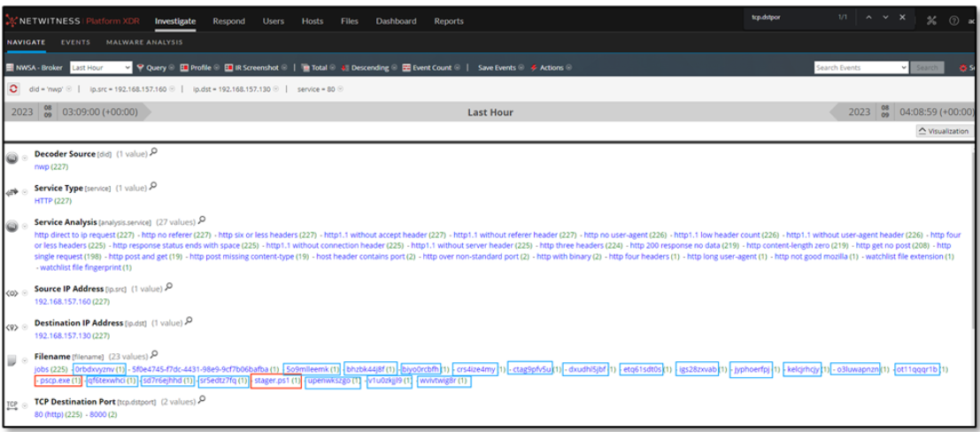Click the IR Screenshot profile icon

point(228,67)
